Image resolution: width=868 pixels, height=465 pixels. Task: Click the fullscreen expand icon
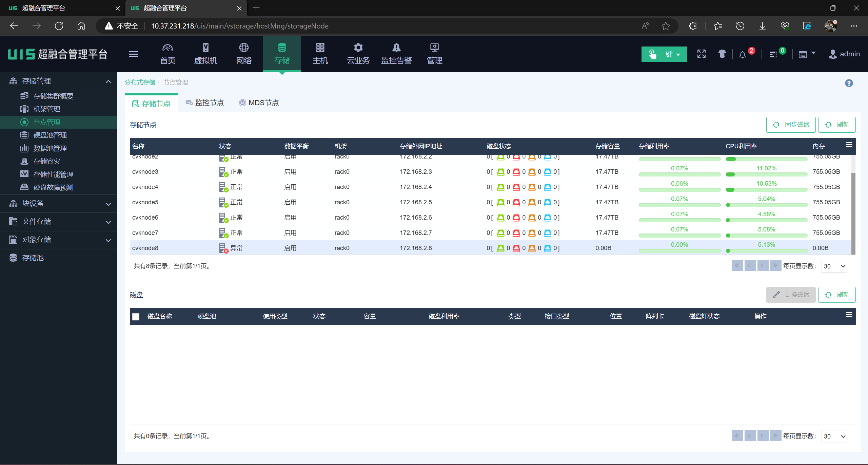(701, 54)
